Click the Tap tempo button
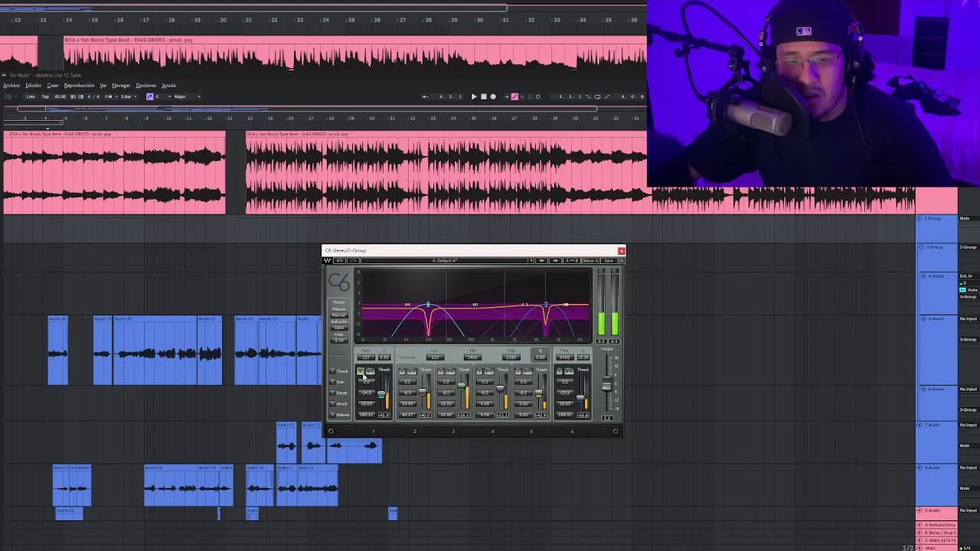The image size is (980, 551). 45,96
